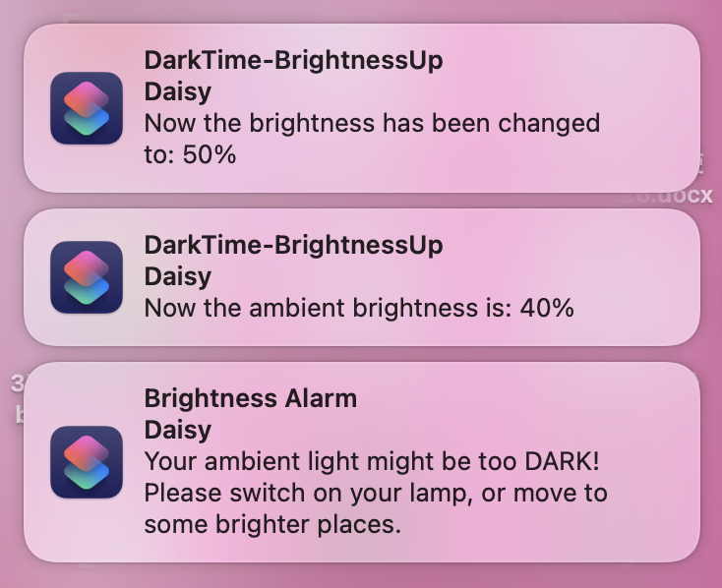Click the 50% value text
The image size is (722, 588).
tap(210, 154)
